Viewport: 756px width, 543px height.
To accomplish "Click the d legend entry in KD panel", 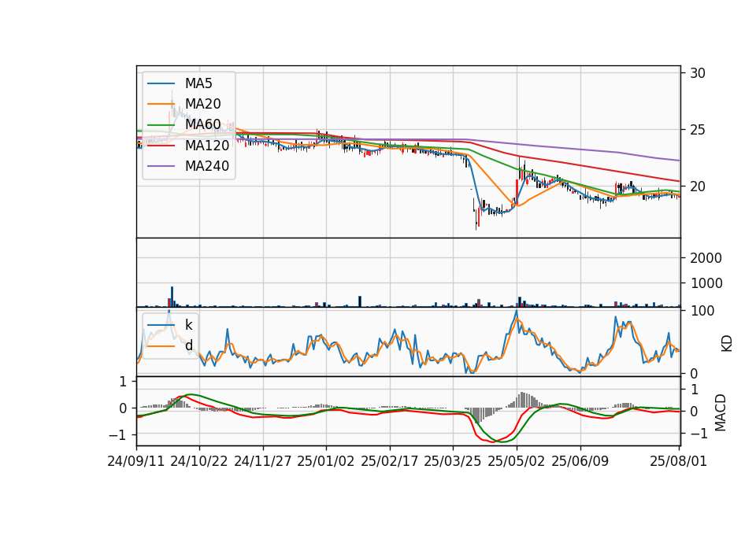I will [x=188, y=345].
